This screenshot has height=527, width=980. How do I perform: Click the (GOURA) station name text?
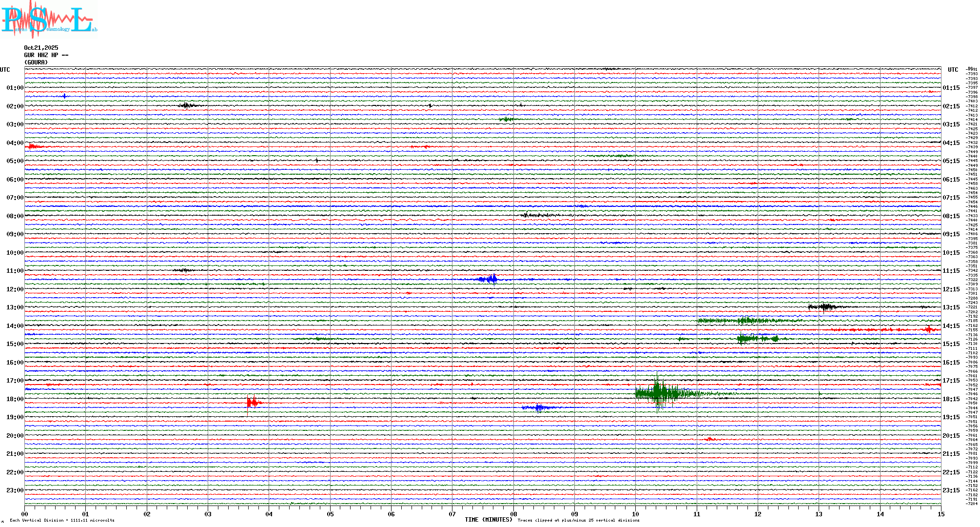tap(36, 62)
